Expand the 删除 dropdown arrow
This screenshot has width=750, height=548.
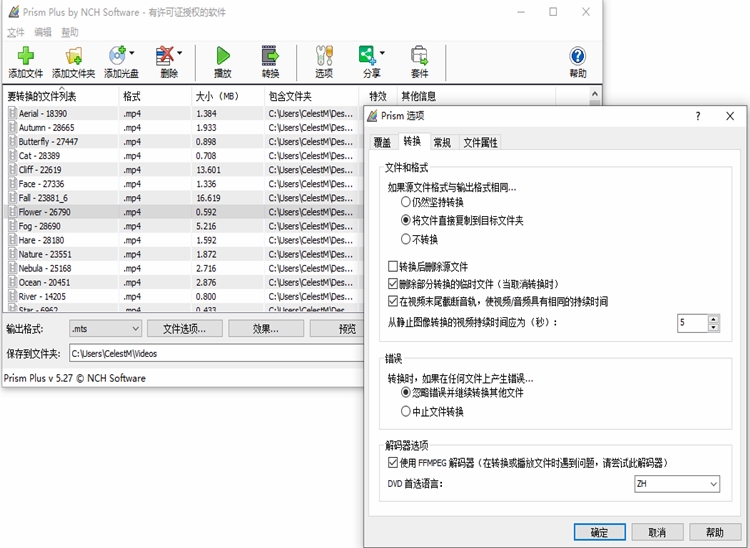pyautogui.click(x=179, y=53)
